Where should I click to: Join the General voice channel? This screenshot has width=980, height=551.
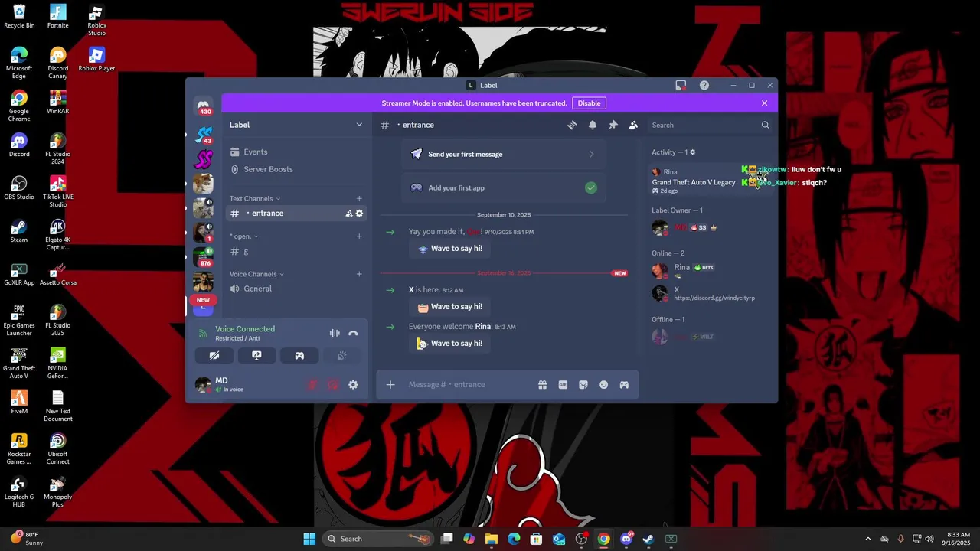(x=296, y=289)
